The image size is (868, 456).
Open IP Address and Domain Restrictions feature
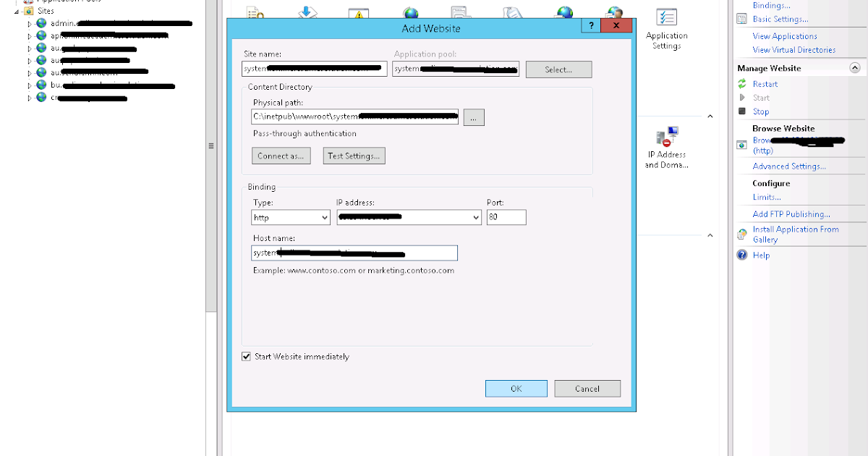pos(665,141)
